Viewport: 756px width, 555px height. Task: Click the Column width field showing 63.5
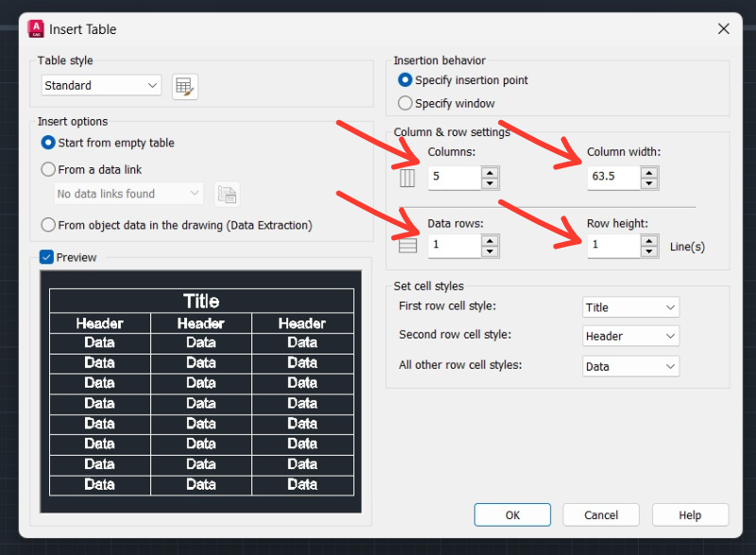(614, 178)
